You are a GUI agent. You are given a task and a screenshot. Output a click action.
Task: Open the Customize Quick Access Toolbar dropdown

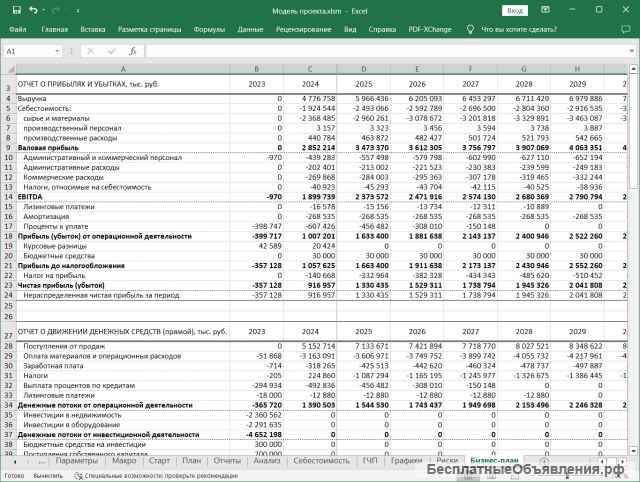click(76, 10)
